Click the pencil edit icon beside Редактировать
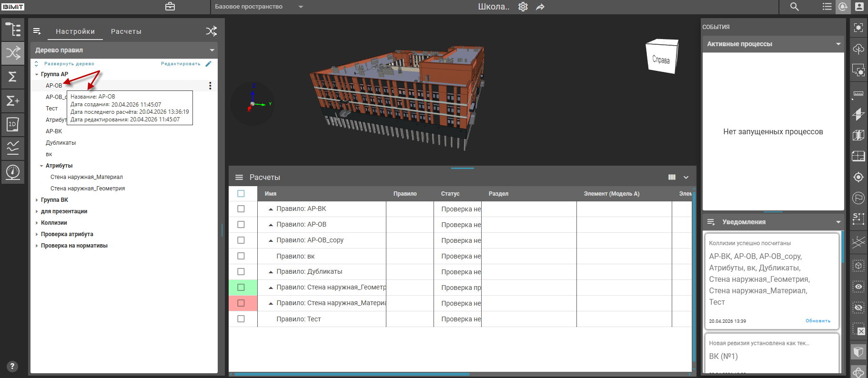The width and height of the screenshot is (868, 378). pos(208,64)
